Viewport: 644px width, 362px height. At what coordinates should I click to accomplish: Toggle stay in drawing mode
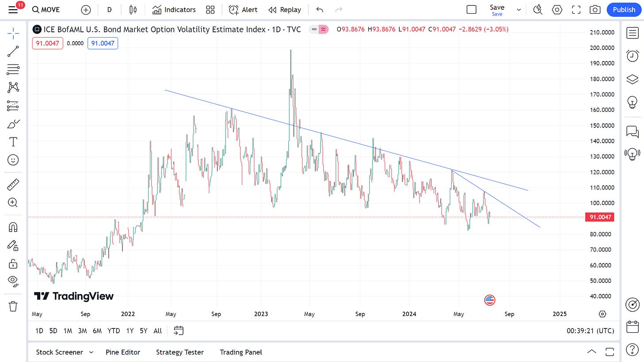[x=13, y=245]
